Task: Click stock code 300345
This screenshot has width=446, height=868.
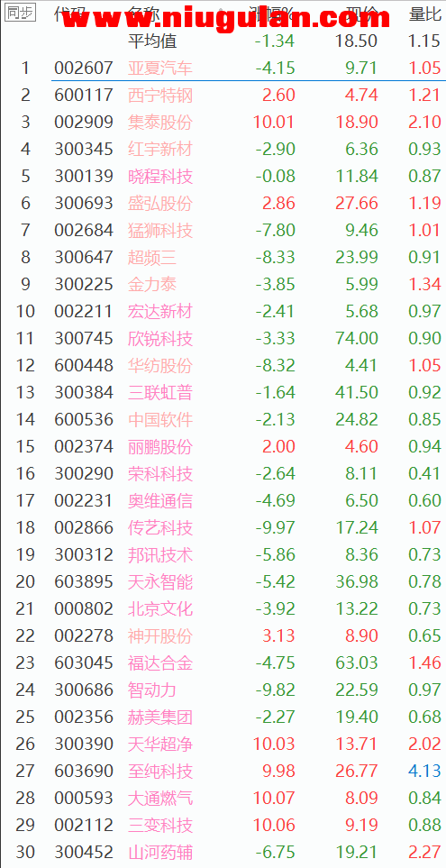Action: [84, 149]
